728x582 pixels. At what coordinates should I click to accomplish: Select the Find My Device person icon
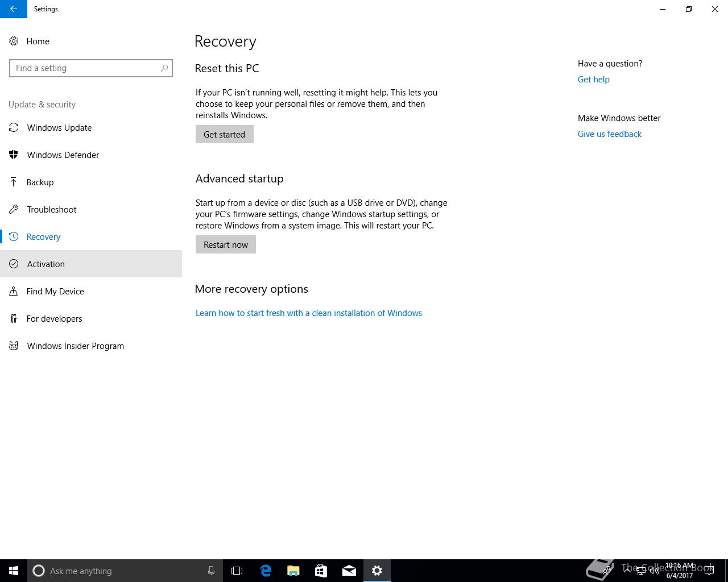tap(14, 291)
